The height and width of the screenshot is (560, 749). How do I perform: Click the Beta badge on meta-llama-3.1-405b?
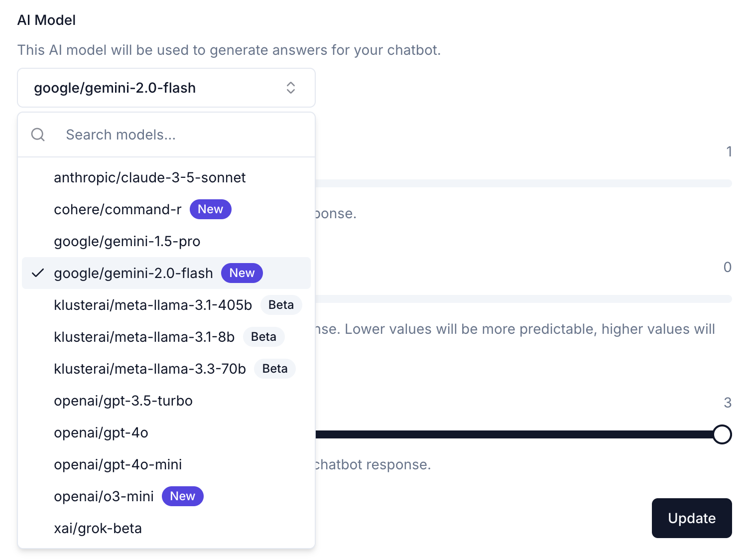click(281, 305)
